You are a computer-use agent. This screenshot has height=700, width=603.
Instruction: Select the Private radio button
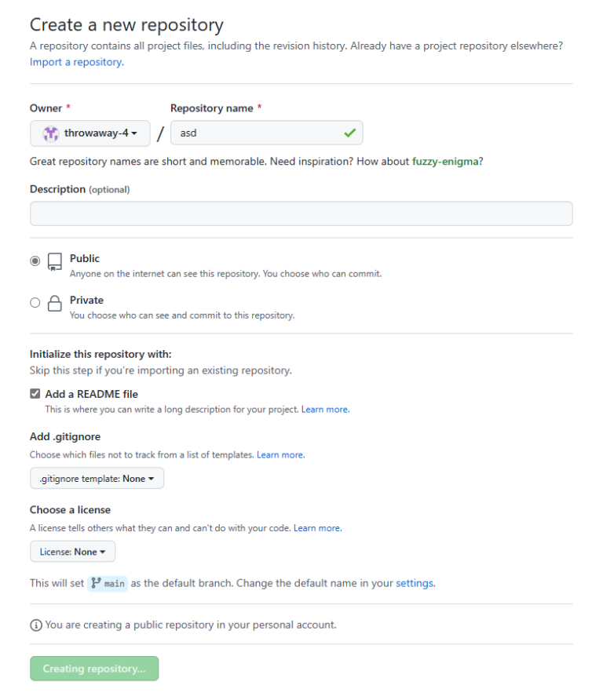(35, 302)
